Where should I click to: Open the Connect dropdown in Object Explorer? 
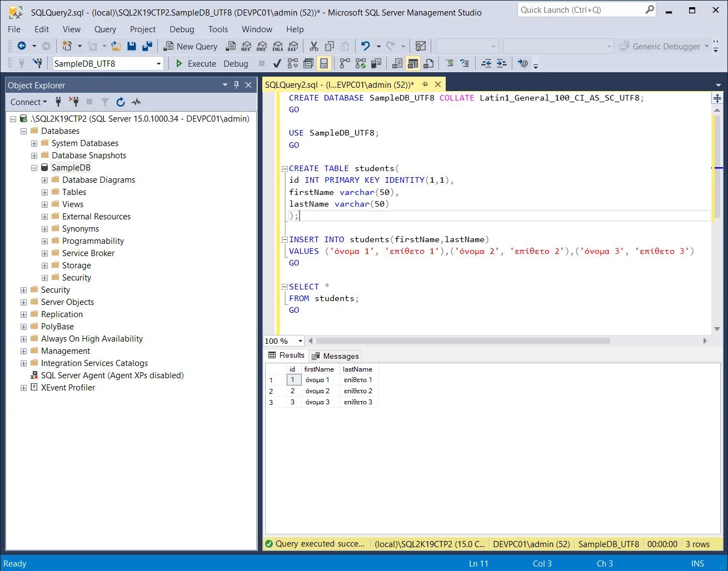(x=29, y=102)
